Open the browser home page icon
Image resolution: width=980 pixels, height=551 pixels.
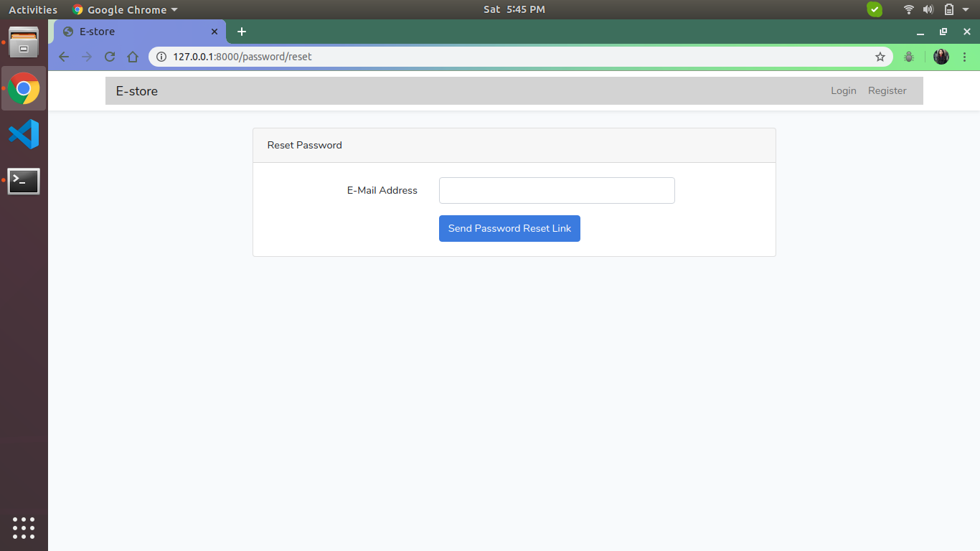133,57
